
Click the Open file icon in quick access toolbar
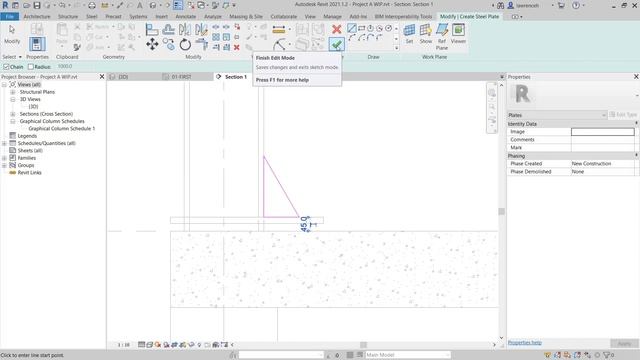[x=27, y=5]
